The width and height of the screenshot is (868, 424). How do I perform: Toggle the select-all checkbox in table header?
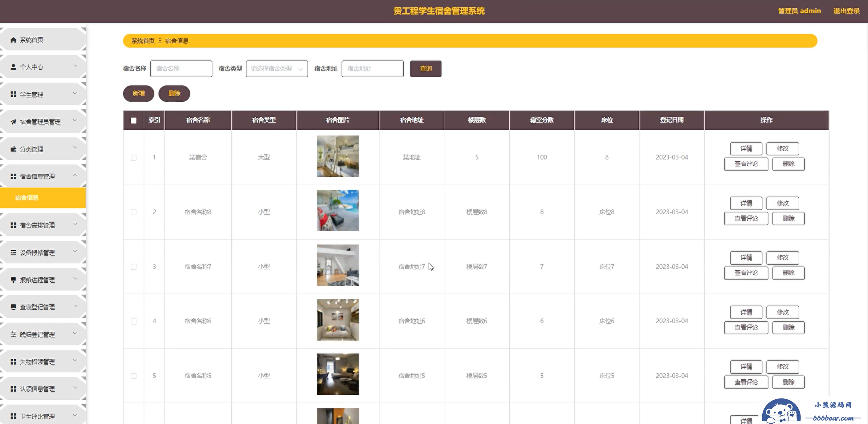tap(134, 120)
